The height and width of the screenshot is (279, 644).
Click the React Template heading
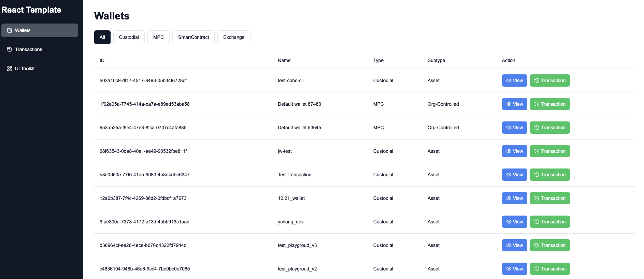click(31, 10)
